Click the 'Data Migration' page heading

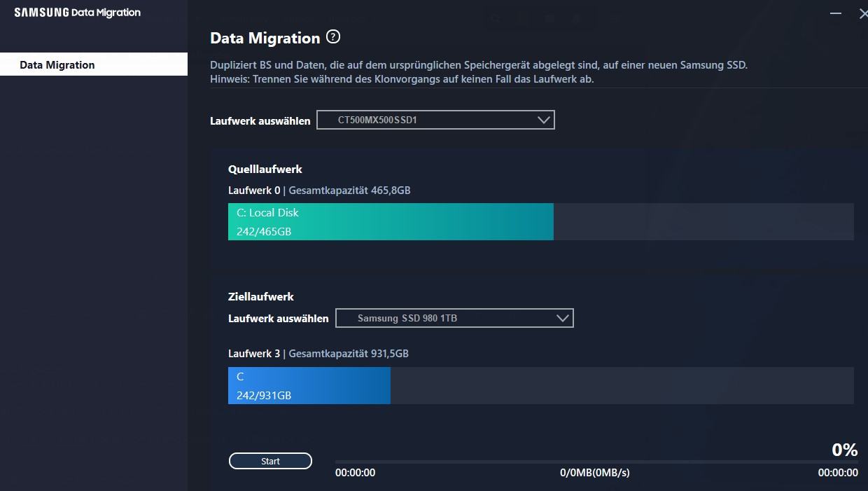(265, 38)
